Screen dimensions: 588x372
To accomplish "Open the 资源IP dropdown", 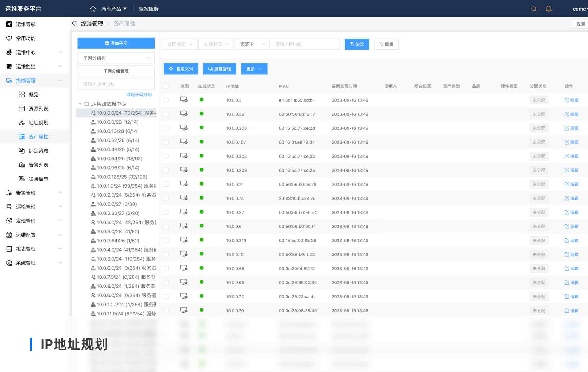I will [x=252, y=44].
